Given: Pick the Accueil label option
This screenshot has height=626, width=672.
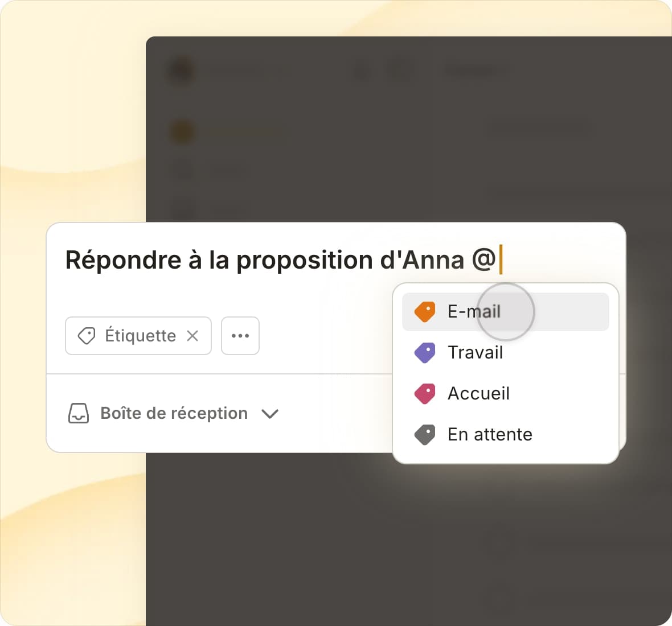Looking at the screenshot, I should (478, 394).
